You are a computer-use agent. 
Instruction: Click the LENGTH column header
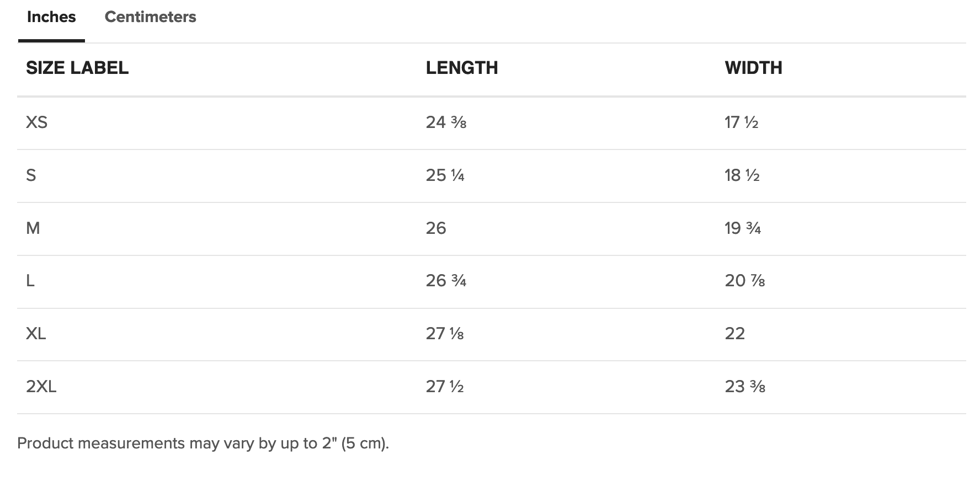[462, 68]
